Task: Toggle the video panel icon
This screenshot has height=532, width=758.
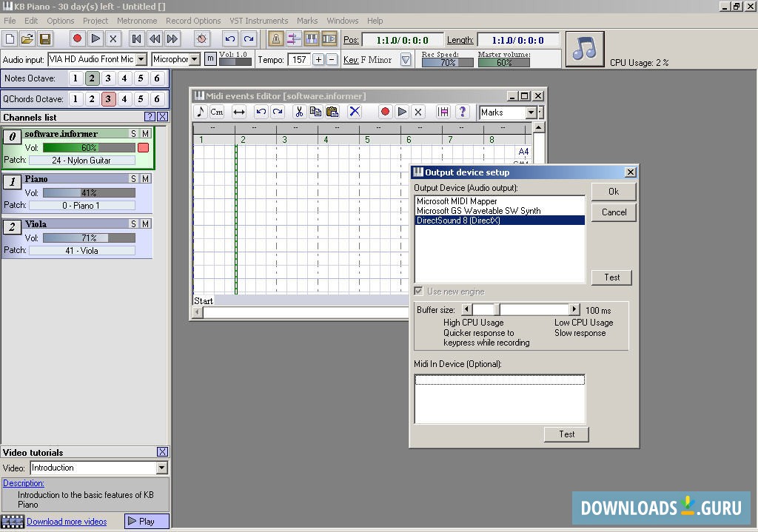Action: [329, 38]
